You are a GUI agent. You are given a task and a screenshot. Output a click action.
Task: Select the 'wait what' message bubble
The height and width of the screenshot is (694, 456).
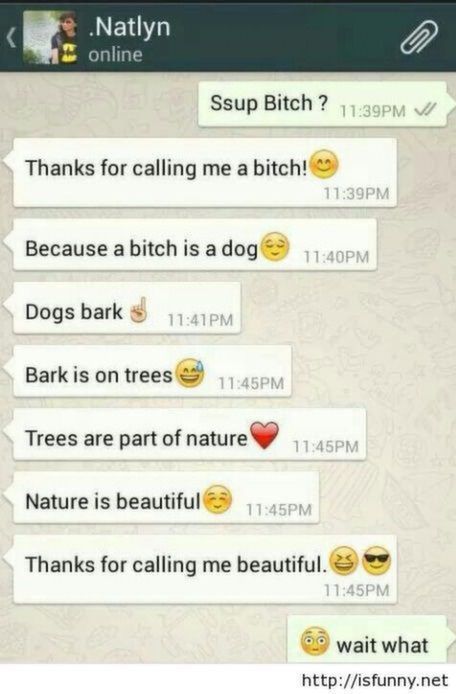pos(367,640)
